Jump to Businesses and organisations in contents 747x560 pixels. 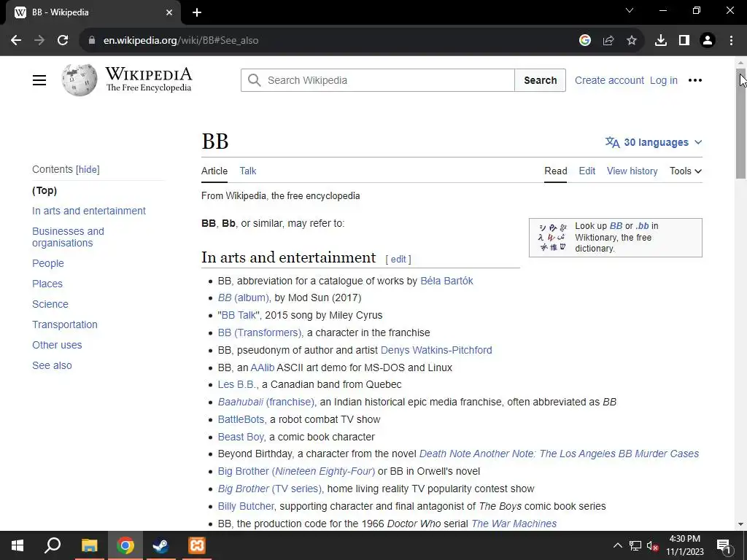click(68, 237)
